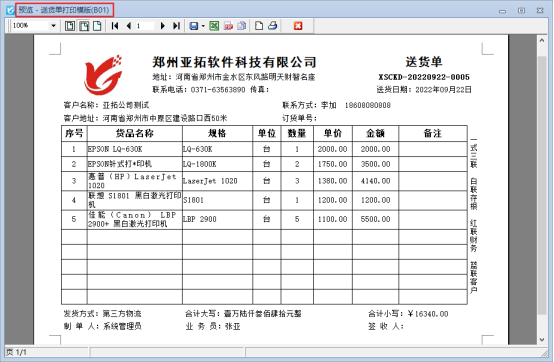
Task: Jump to the last page
Action: (x=176, y=26)
